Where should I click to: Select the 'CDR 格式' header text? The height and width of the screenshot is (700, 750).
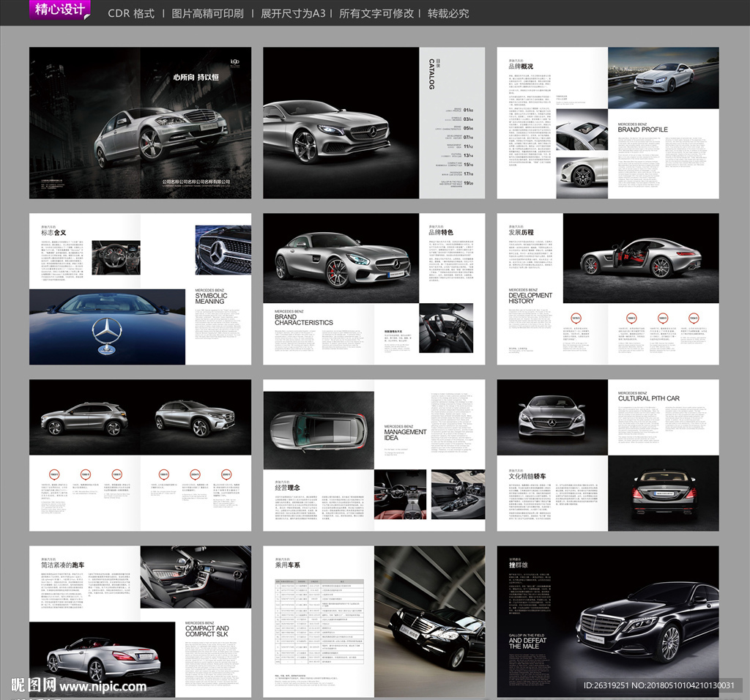tap(131, 13)
